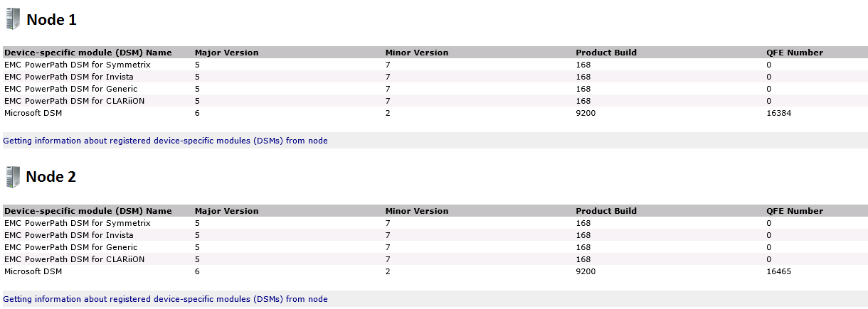Screen dimensions: 868x309
Task: Select the Invista DSM row in Node 2
Action: tap(68, 235)
